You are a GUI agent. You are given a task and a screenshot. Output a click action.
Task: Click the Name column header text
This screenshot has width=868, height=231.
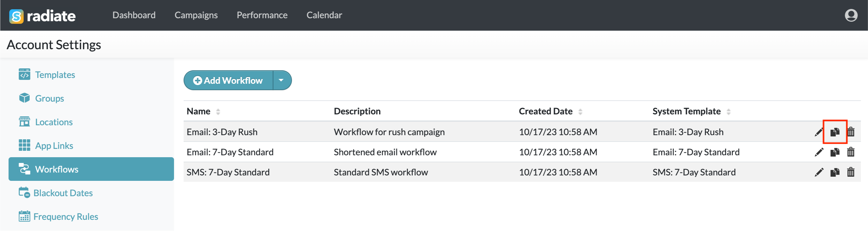(198, 111)
